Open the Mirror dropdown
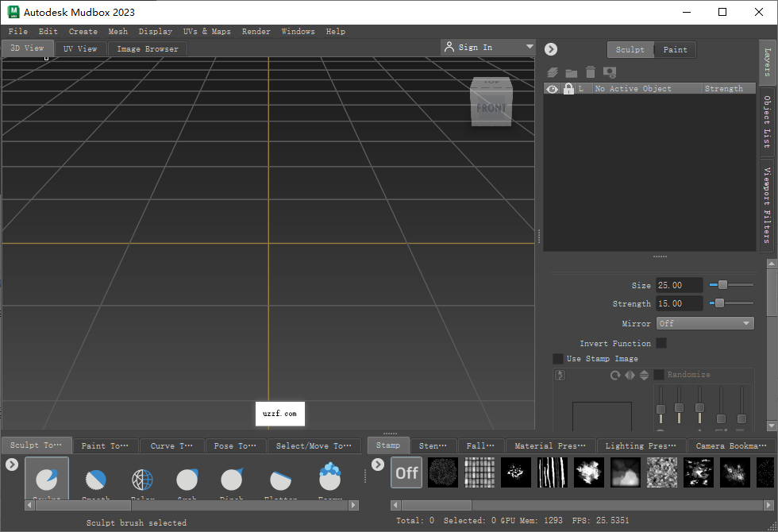778x532 pixels. 705,323
